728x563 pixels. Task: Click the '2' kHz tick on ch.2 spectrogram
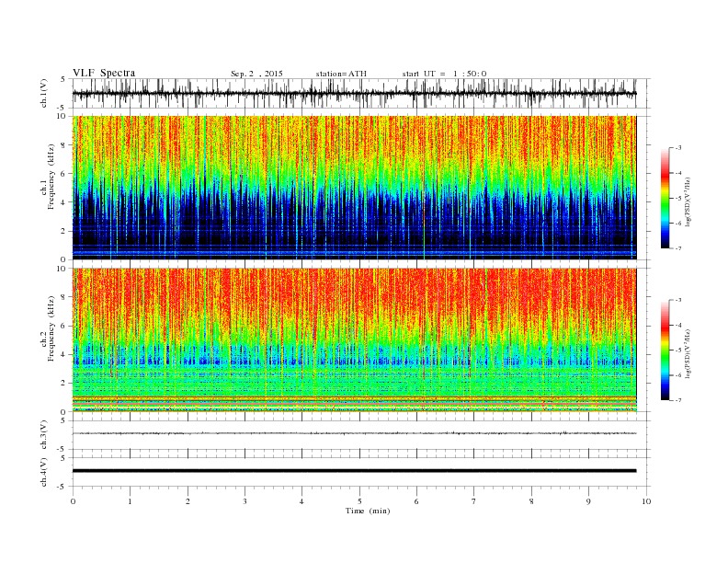click(x=64, y=384)
